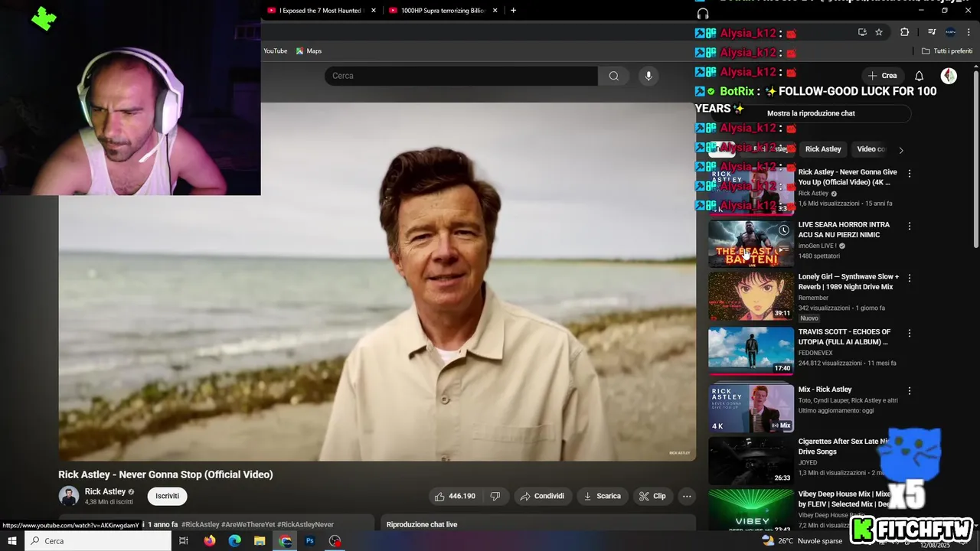980x551 pixels.
Task: Close the 'I Exposed the 7 Most Haunted' tab
Action: pyautogui.click(x=374, y=11)
